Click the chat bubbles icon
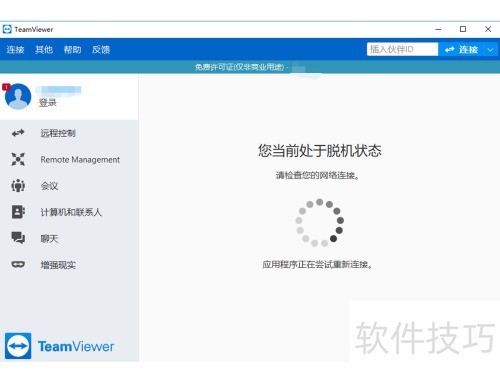500x375 pixels. coord(18,238)
